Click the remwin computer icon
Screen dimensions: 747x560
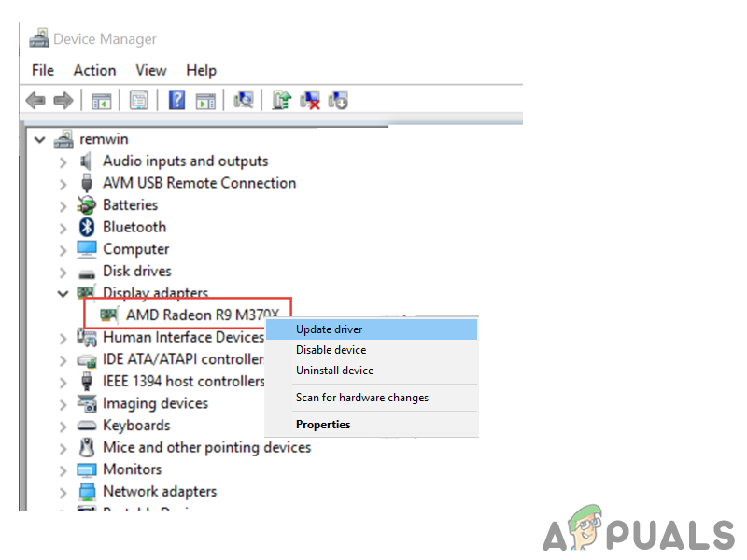[x=63, y=139]
